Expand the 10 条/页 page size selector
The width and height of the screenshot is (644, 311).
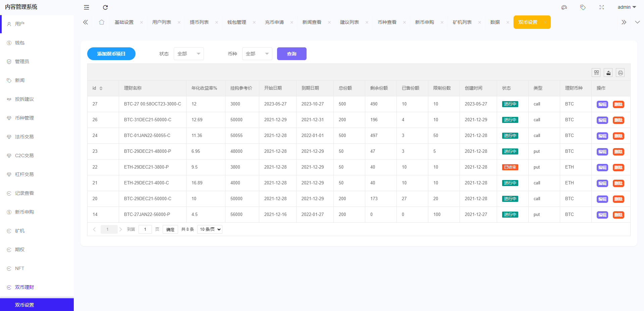click(210, 229)
